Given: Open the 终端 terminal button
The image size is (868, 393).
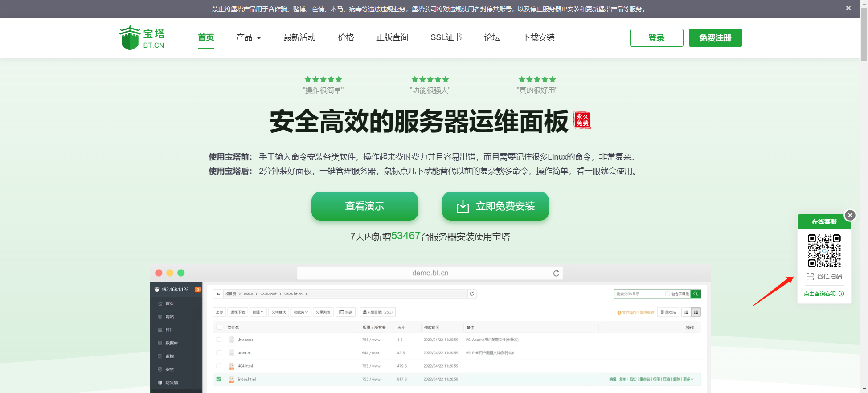Looking at the screenshot, I should click(346, 312).
